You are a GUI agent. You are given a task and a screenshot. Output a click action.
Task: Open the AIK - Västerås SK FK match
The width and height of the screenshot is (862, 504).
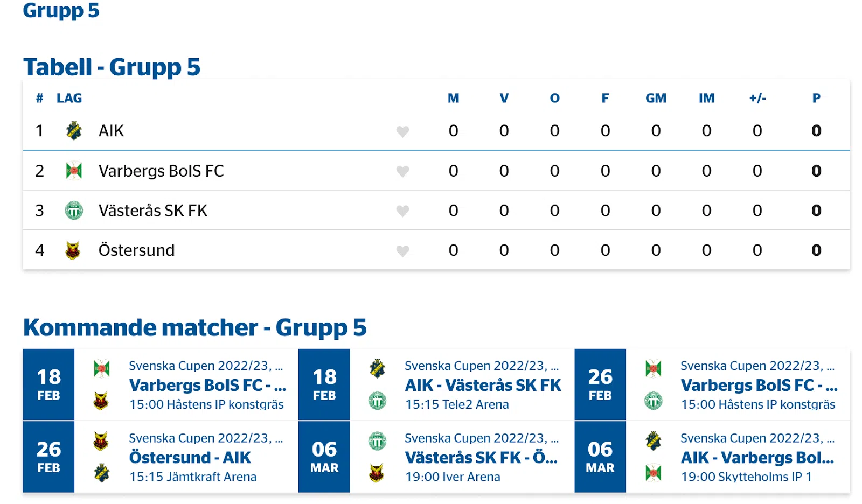tap(483, 386)
